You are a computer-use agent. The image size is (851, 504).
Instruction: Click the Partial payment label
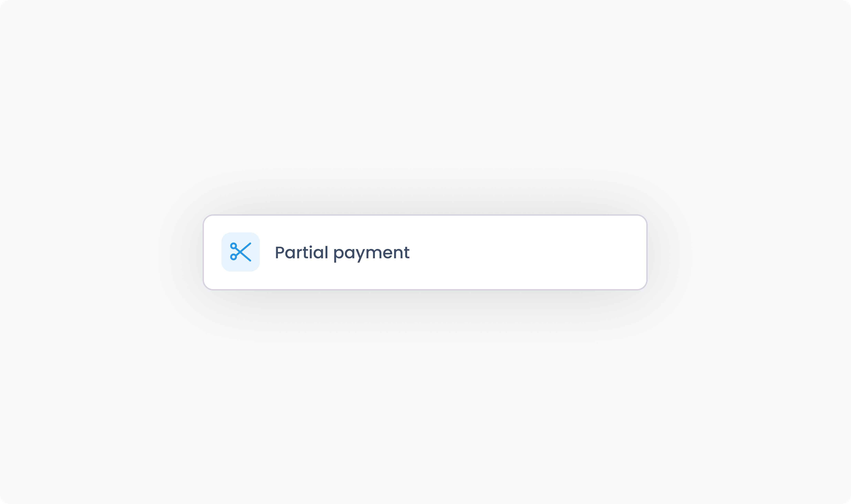342,253
